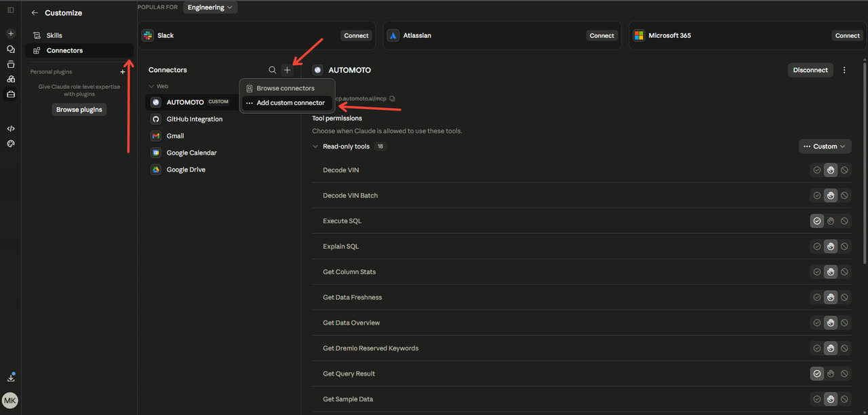Click the download icon in left rail
868x415 pixels.
tap(11, 378)
